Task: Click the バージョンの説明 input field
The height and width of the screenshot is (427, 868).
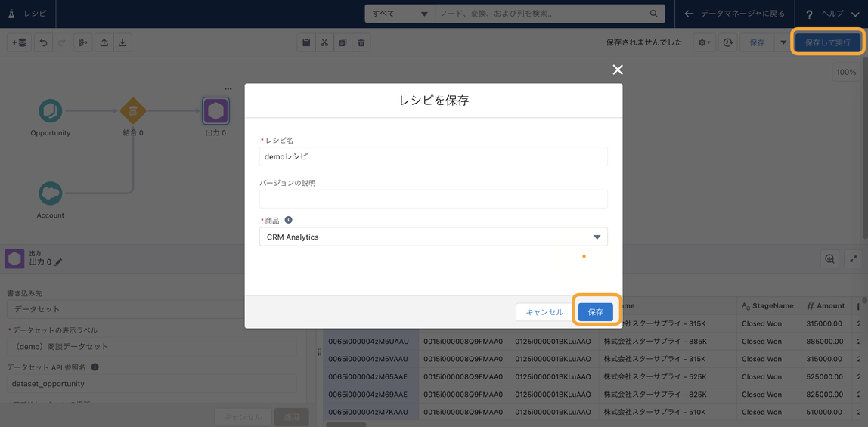Action: coord(433,199)
